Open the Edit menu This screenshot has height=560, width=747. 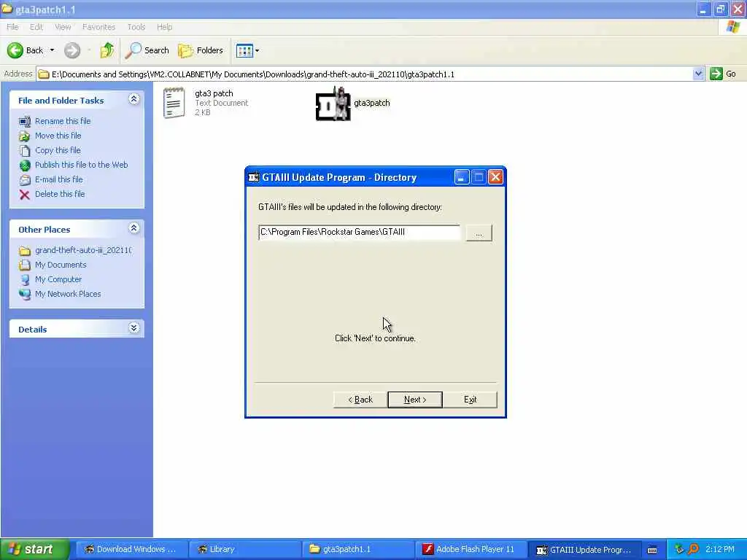click(36, 27)
